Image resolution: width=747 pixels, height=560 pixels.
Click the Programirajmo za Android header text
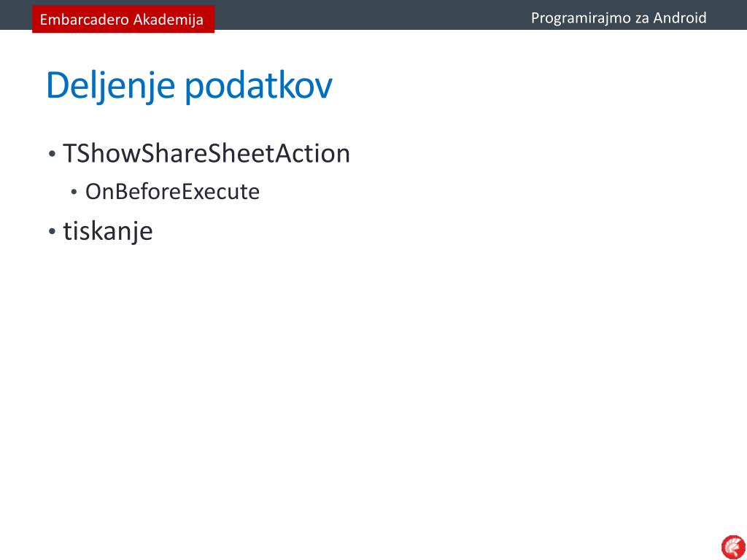click(x=619, y=18)
